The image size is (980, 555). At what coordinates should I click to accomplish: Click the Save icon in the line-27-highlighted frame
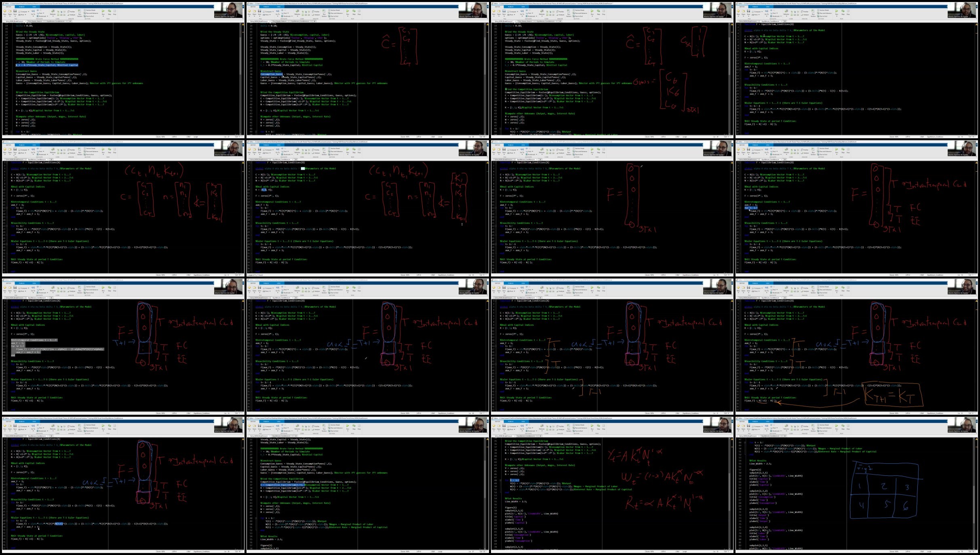pyautogui.click(x=15, y=12)
